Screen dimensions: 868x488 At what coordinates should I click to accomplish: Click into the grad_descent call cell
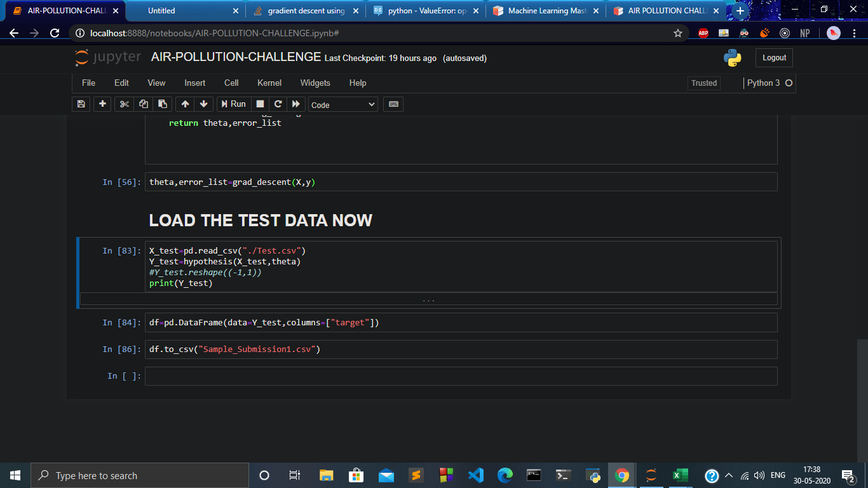461,182
